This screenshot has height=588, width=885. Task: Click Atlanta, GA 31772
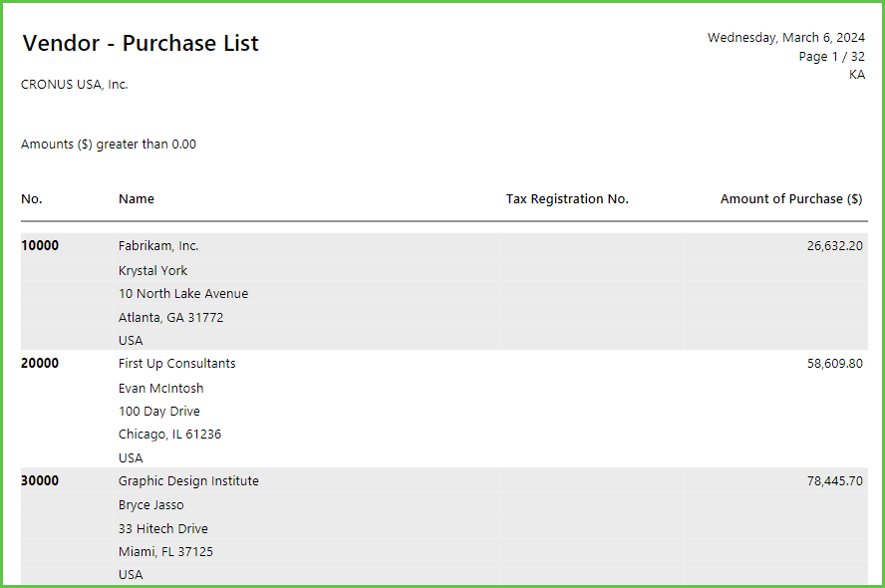[171, 318]
